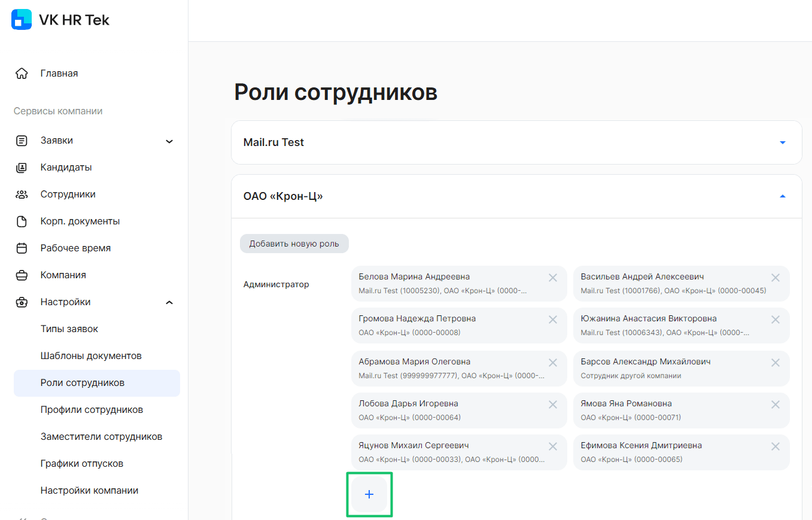Viewport: 812px width, 520px height.
Task: Click the Сервисы компании heading
Action: [x=58, y=111]
